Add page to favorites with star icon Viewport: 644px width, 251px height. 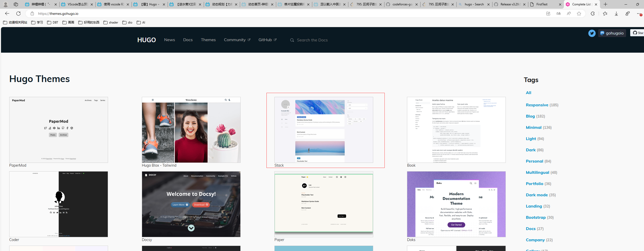579,14
